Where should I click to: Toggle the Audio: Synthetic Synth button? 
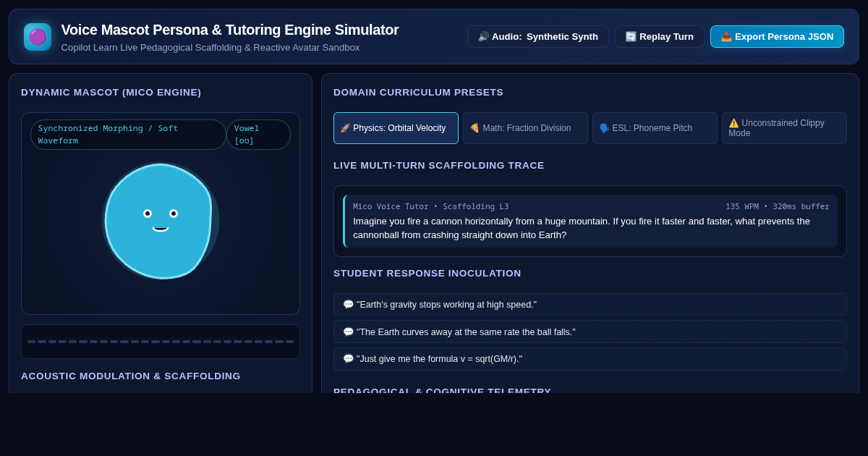pyautogui.click(x=538, y=37)
